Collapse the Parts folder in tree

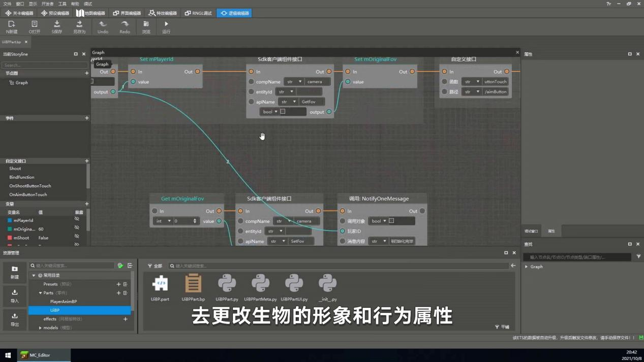40,293
